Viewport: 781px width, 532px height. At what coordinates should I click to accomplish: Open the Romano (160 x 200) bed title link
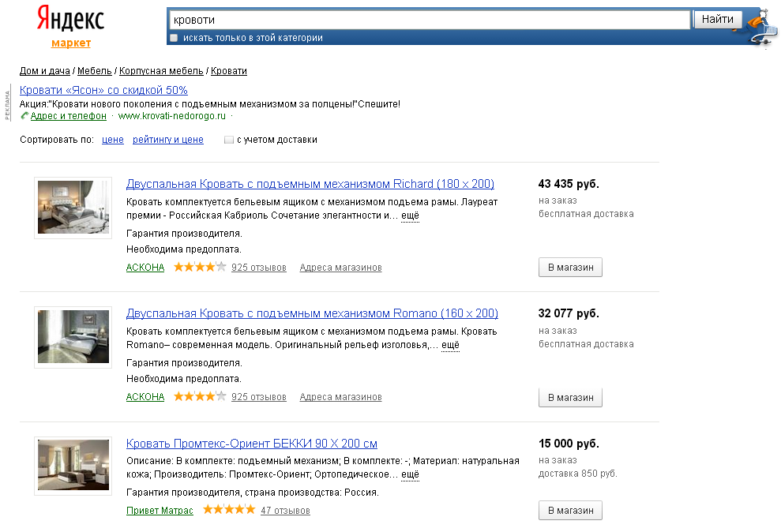coord(312,313)
